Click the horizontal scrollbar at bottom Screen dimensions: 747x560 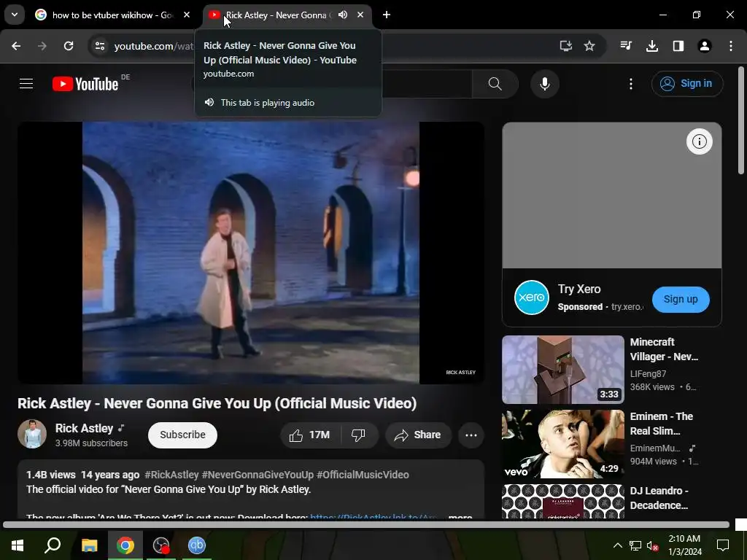point(366,525)
